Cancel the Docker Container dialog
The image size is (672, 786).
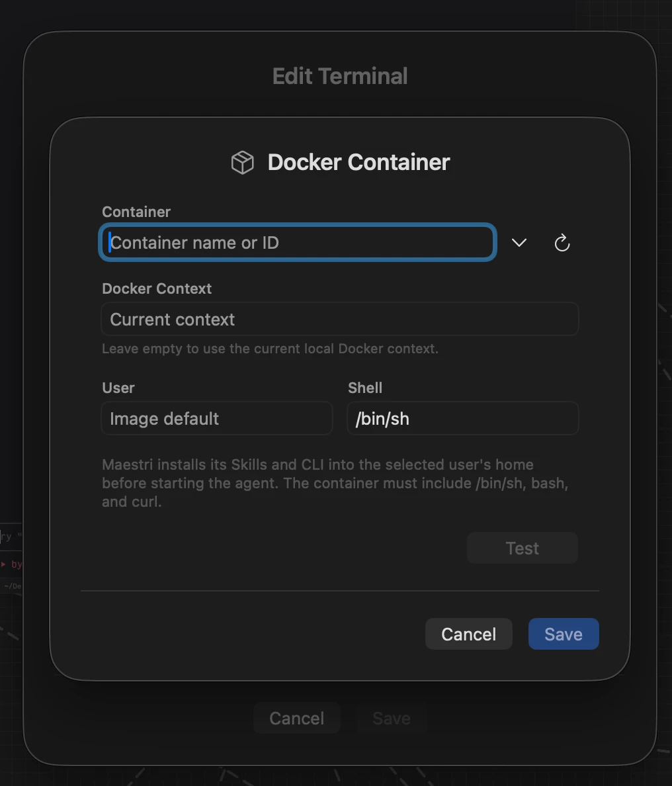coord(468,634)
